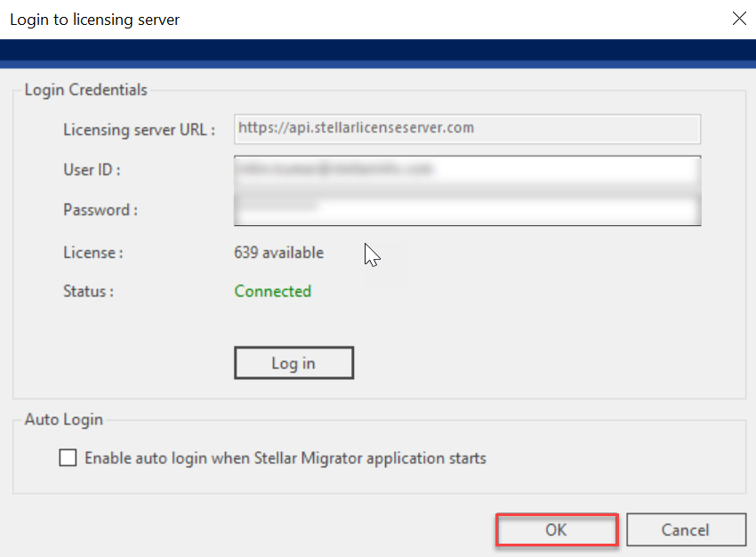This screenshot has height=557, width=756.
Task: Click the '639 available' license text
Action: click(278, 253)
